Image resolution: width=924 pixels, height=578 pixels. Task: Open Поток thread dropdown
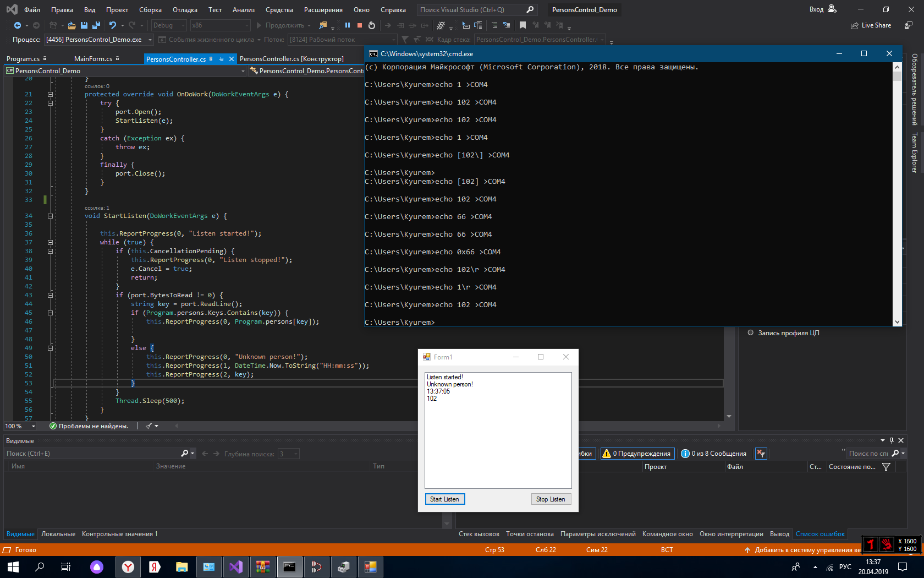[343, 40]
